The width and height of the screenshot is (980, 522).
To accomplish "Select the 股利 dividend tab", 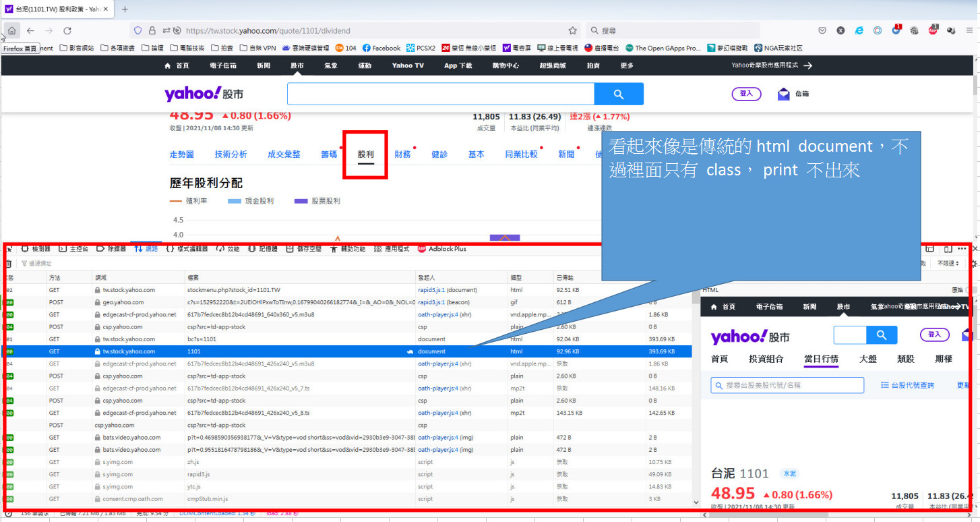I will [x=366, y=154].
